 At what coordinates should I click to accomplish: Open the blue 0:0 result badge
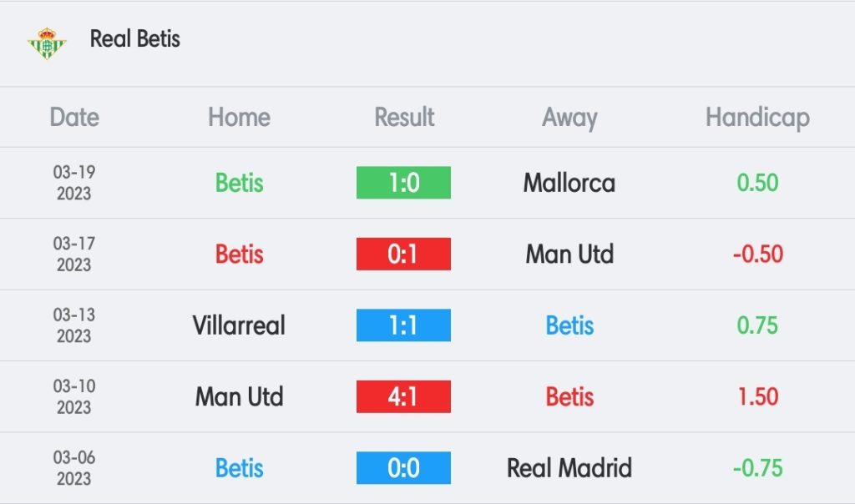403,468
